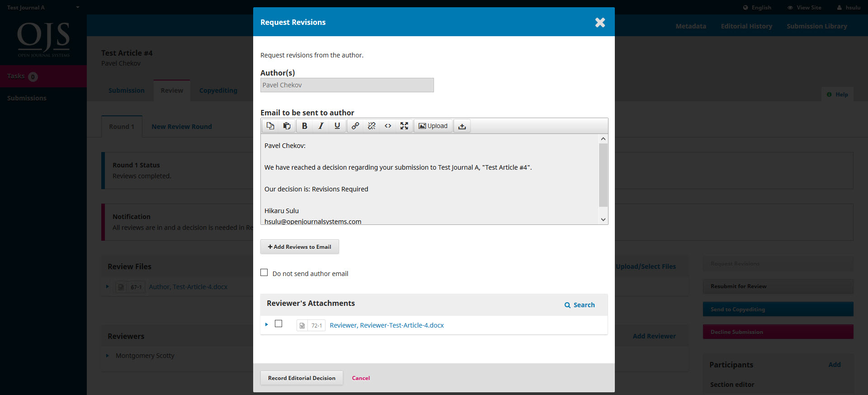Click the search magnifier in Reviewer's Attachments
The height and width of the screenshot is (395, 868).
click(x=567, y=305)
